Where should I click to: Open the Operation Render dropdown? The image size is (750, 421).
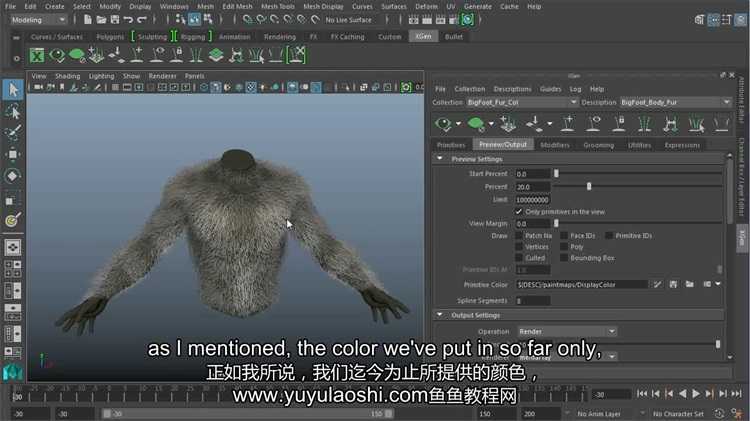click(x=567, y=332)
